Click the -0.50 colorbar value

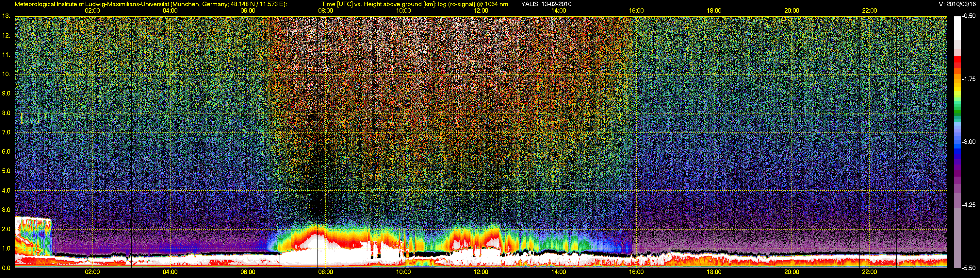coord(969,16)
